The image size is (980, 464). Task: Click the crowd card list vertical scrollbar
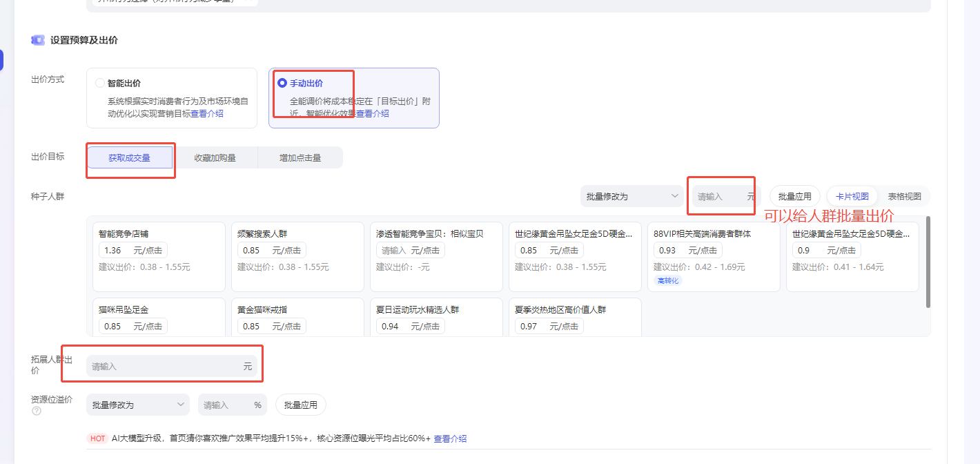(x=928, y=262)
